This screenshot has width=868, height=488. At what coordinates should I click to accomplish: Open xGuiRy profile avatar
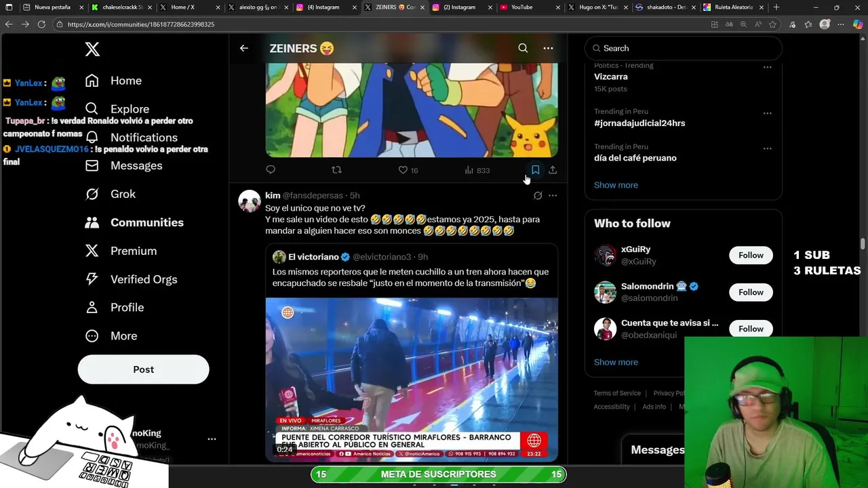605,256
